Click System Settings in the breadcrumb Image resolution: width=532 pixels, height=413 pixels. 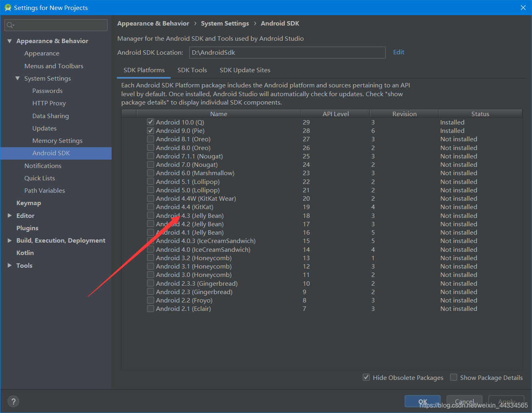pyautogui.click(x=225, y=24)
